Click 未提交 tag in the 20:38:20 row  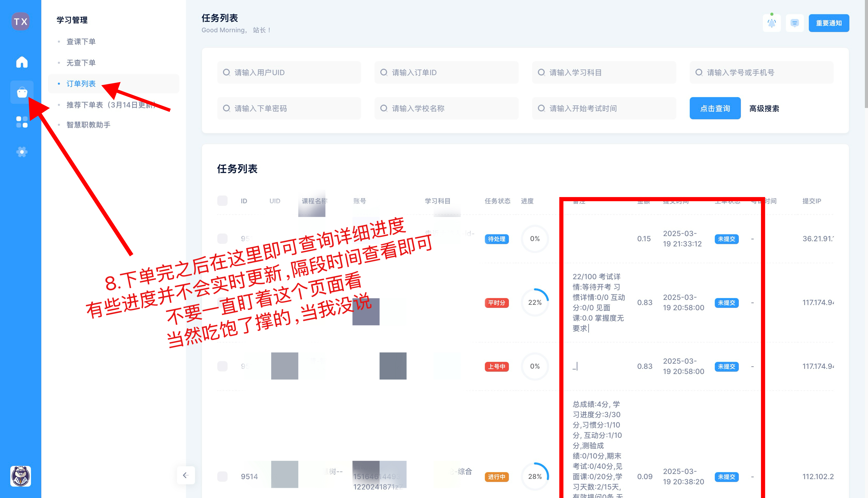(726, 477)
